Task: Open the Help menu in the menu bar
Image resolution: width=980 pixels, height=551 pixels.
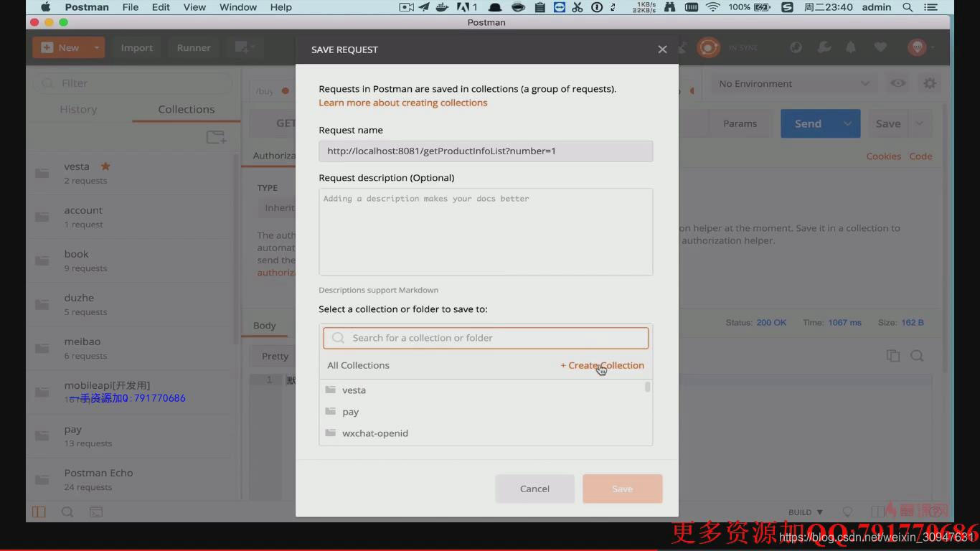Action: pyautogui.click(x=281, y=7)
